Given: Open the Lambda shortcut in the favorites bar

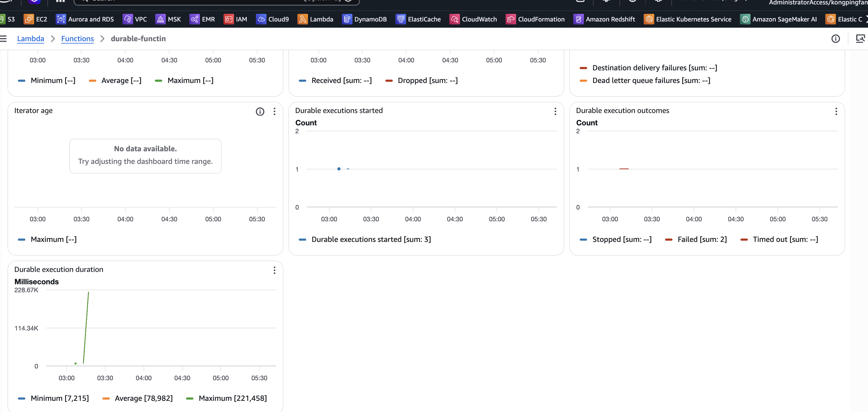Looking at the screenshot, I should (303, 19).
